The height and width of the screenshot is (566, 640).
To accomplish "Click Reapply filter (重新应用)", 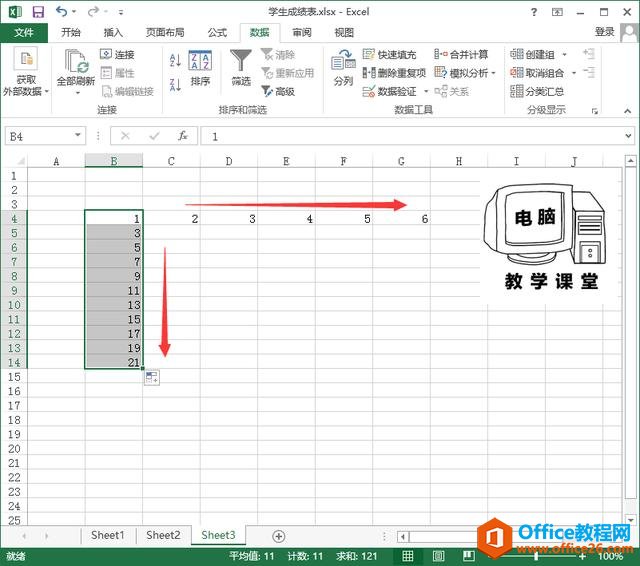I will pyautogui.click(x=288, y=73).
